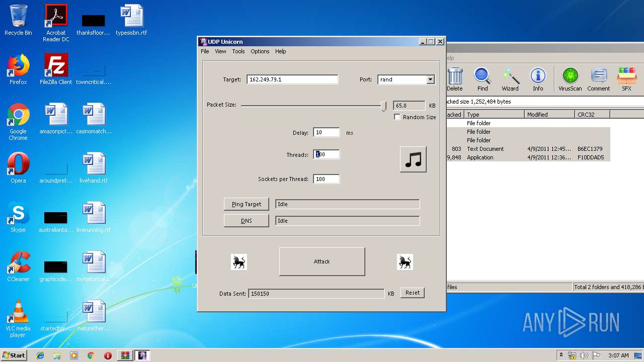
Task: Show hidden system tray icons
Action: (x=561, y=355)
